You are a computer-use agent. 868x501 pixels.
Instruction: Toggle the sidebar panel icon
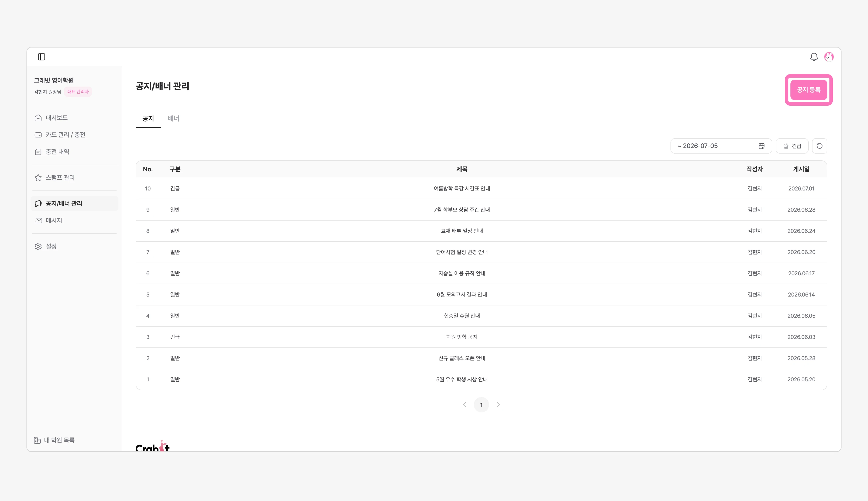coord(42,57)
